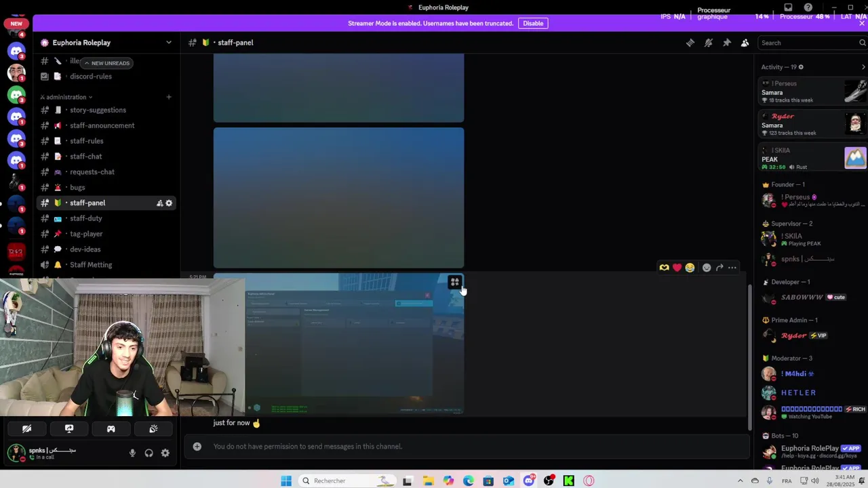React with red heart emoji
The width and height of the screenshot is (868, 488).
[677, 268]
